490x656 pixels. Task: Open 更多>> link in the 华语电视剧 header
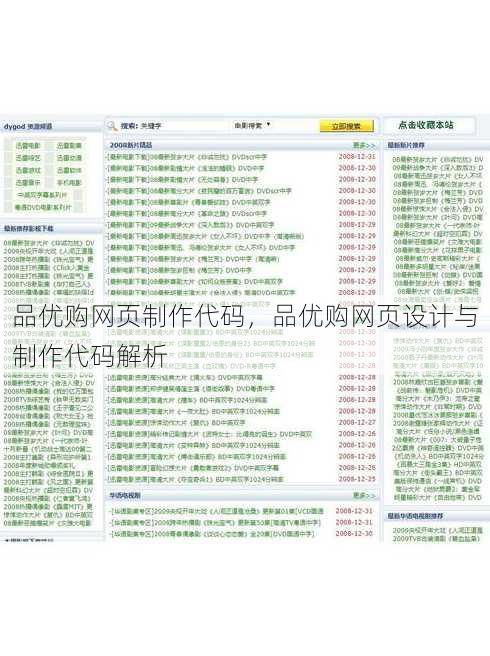click(364, 495)
